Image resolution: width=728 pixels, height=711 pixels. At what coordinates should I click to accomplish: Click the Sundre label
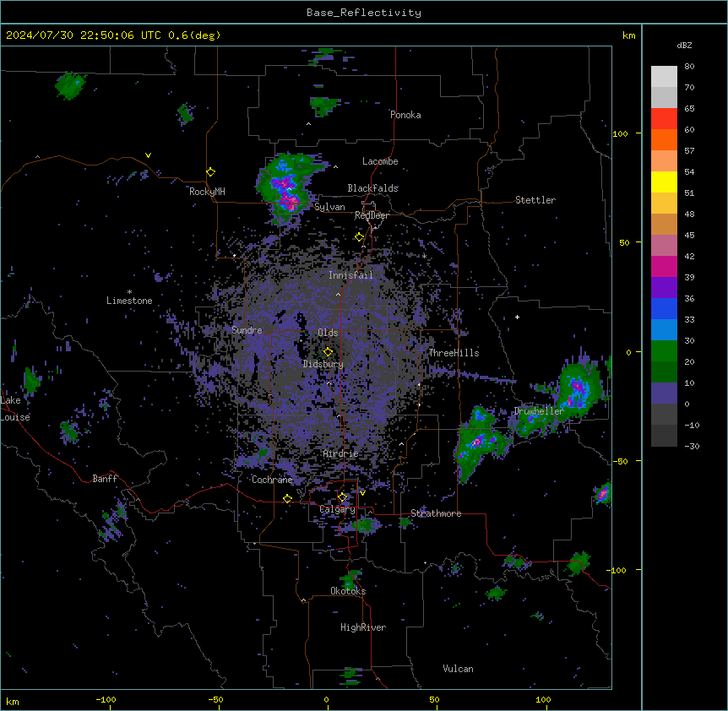click(x=247, y=330)
